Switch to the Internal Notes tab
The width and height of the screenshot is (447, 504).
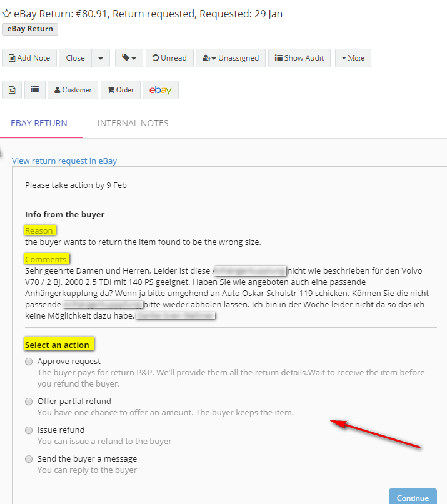point(133,123)
